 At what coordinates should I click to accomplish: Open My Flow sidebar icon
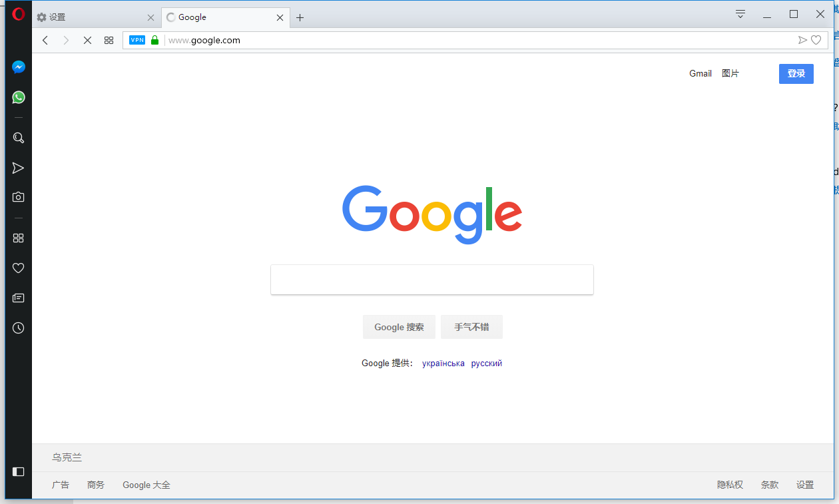pyautogui.click(x=19, y=168)
